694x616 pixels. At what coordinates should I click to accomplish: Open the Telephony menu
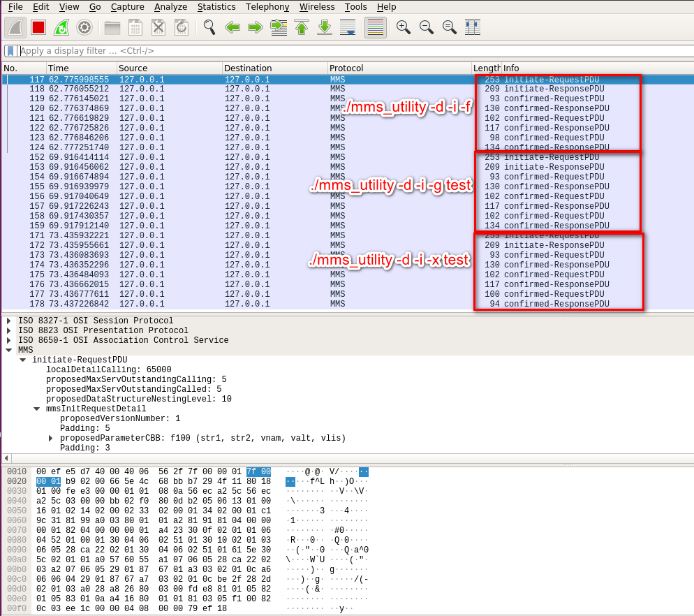267,7
